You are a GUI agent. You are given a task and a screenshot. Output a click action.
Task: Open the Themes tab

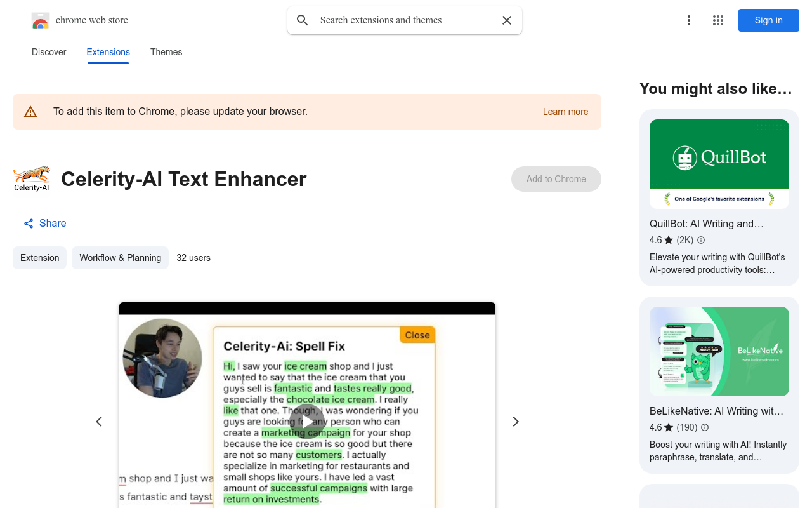coord(166,52)
